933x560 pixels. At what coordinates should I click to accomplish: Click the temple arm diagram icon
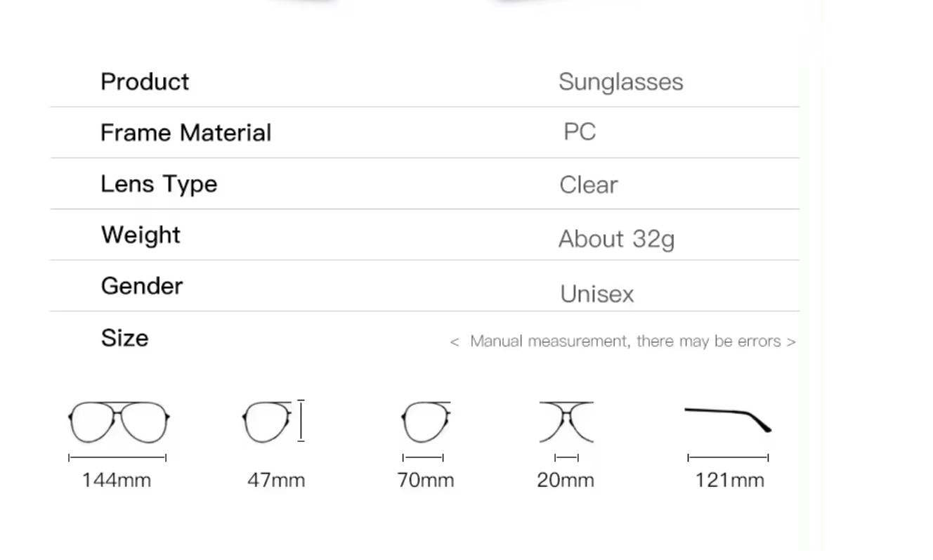[x=728, y=419]
